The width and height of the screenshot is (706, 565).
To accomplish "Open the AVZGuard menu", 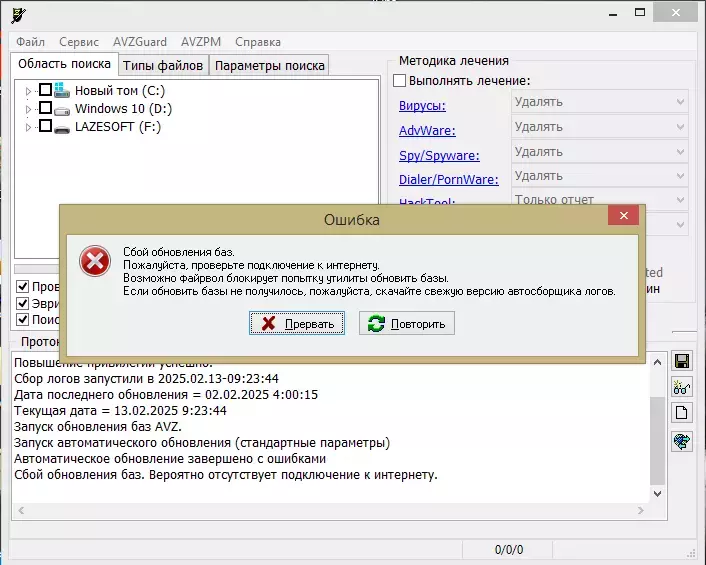I will click(x=140, y=42).
